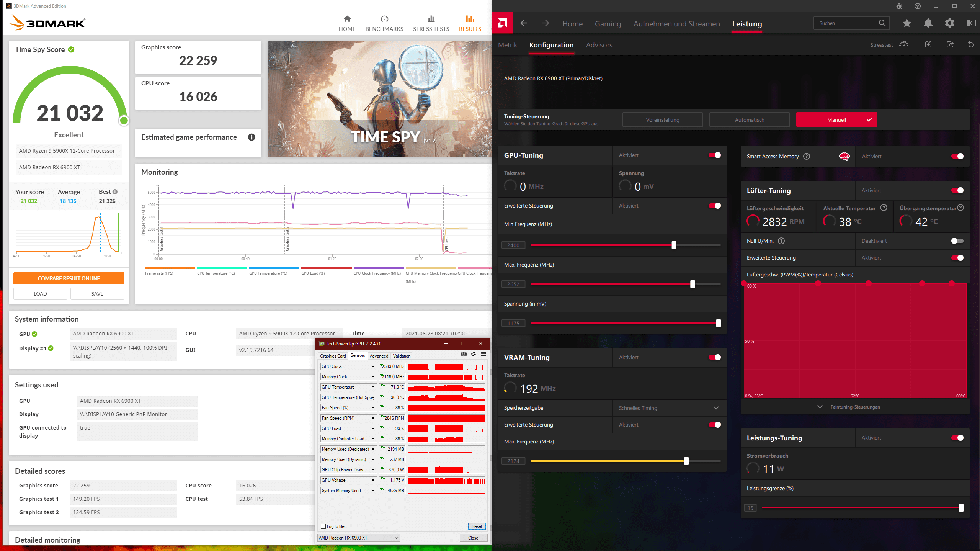This screenshot has height=551, width=980.
Task: Click the info icon next to Best score
Action: coord(115,191)
